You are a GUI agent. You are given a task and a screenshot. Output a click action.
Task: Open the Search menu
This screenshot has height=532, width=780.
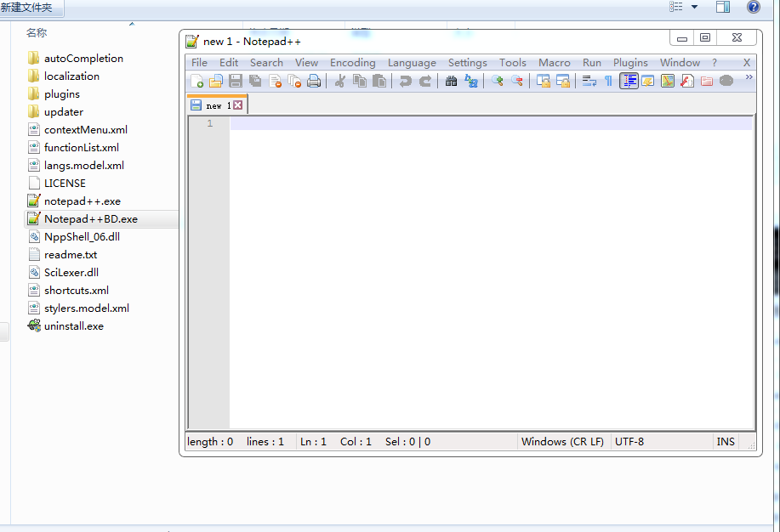pos(266,63)
